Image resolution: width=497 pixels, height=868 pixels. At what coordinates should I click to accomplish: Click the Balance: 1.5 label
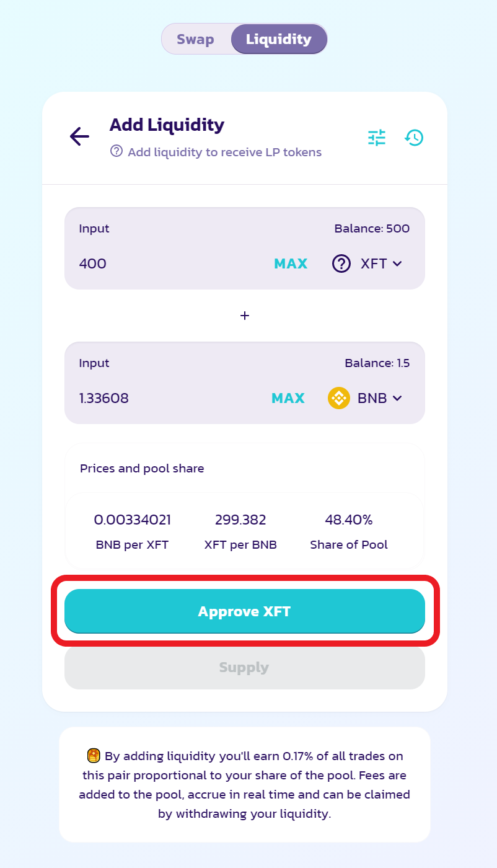tap(377, 363)
